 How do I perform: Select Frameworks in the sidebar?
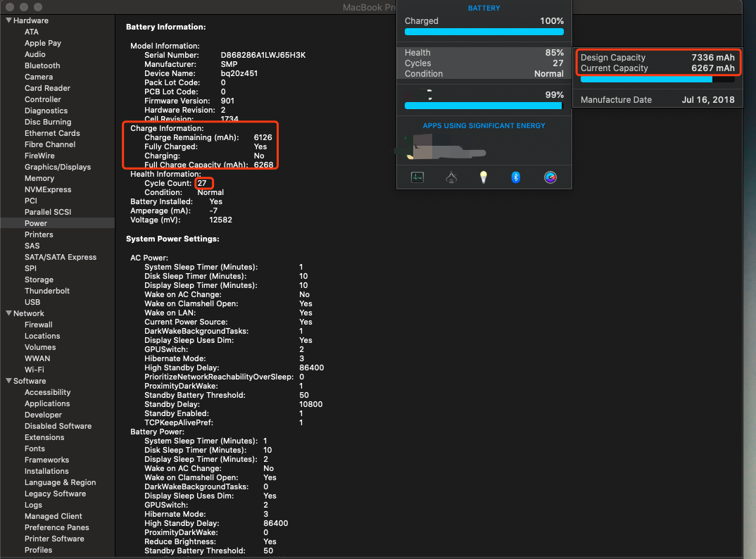[46, 460]
